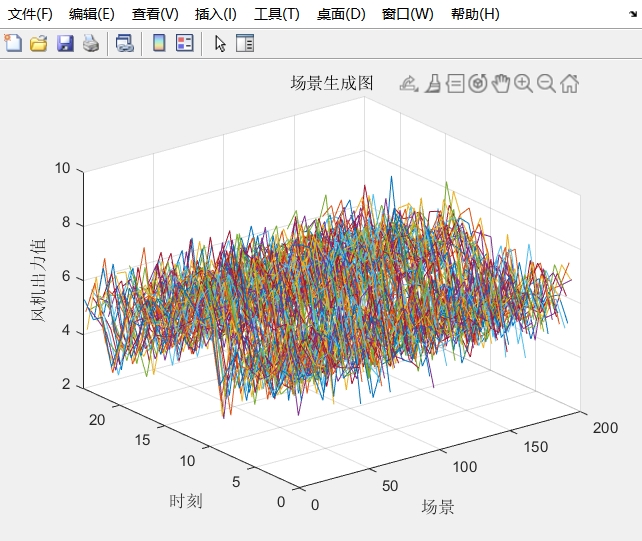Select the Rotate 3D tool

[478, 84]
